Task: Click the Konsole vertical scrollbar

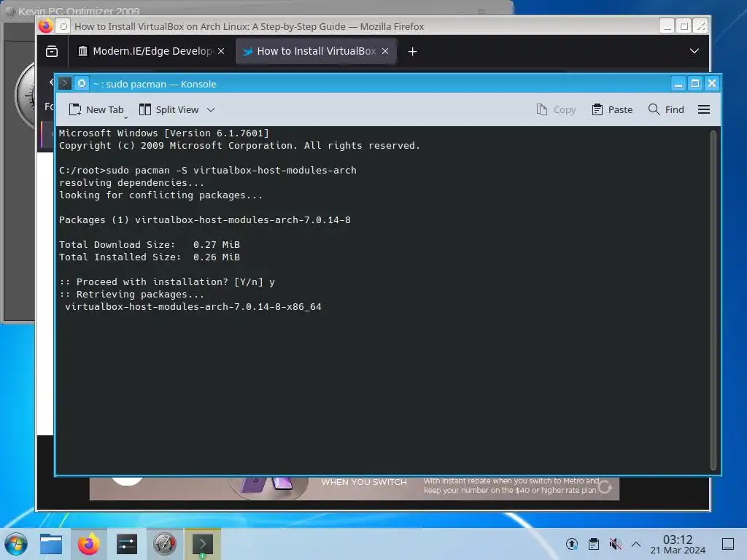Action: 713,300
